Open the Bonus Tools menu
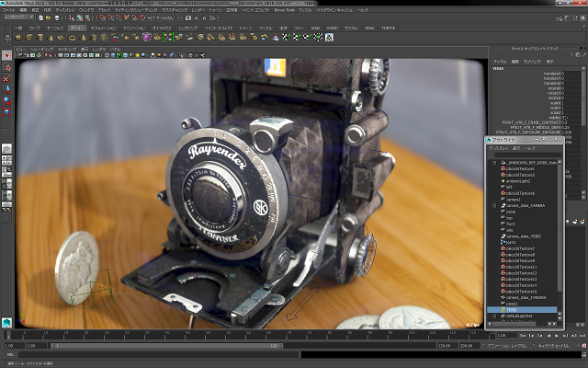 284,10
